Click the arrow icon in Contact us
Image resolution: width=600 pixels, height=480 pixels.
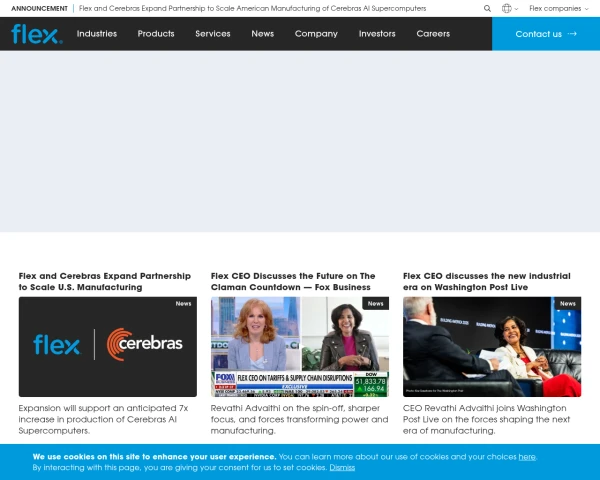pos(572,34)
